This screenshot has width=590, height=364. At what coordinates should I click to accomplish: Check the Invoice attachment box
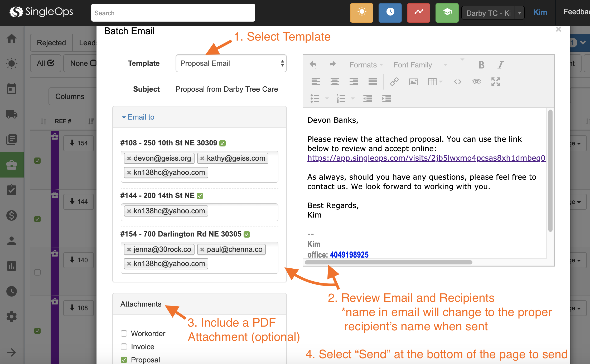pos(124,347)
